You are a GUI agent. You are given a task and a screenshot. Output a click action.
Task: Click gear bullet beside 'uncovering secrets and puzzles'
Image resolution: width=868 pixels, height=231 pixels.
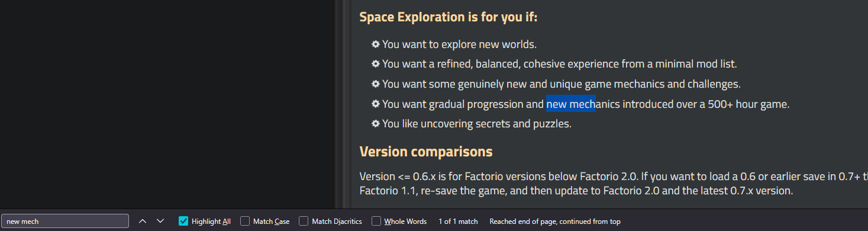[375, 124]
